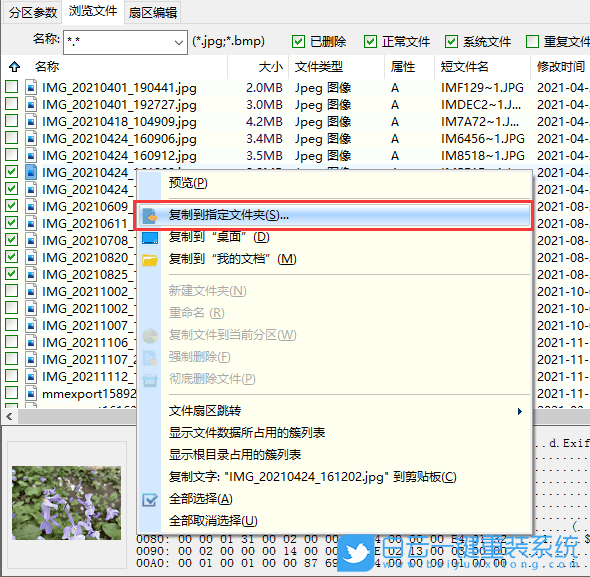Switch to the 分区参数 tab
Screen dimensions: 590x577
coord(33,12)
